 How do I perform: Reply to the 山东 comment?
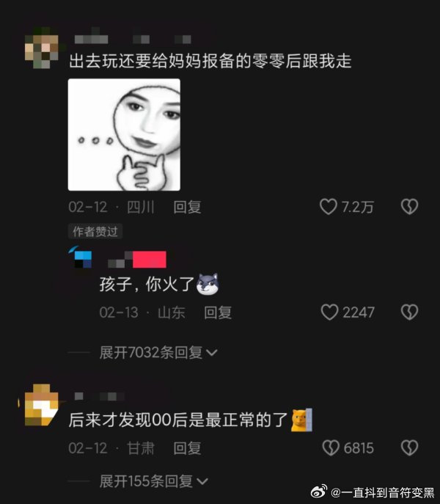coord(218,313)
